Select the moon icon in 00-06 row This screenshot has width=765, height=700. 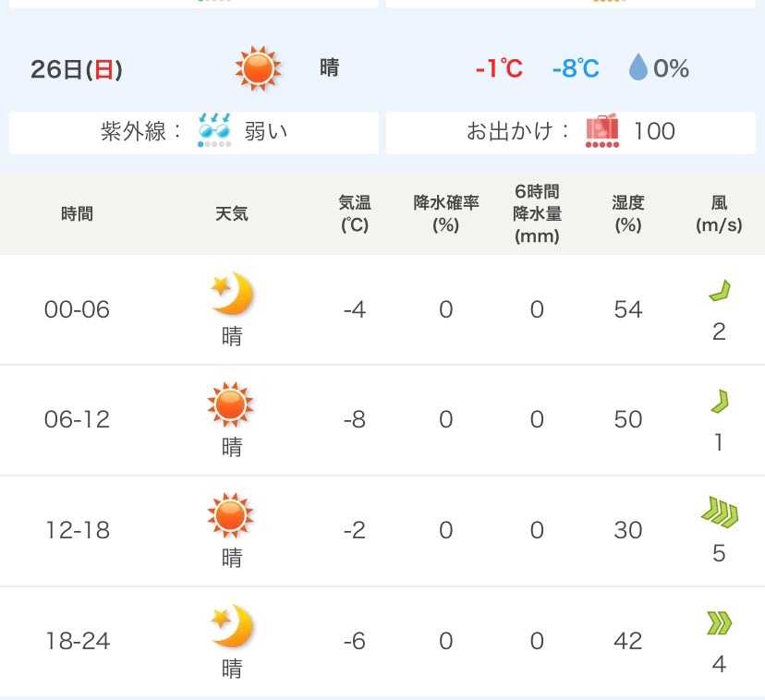coord(232,294)
